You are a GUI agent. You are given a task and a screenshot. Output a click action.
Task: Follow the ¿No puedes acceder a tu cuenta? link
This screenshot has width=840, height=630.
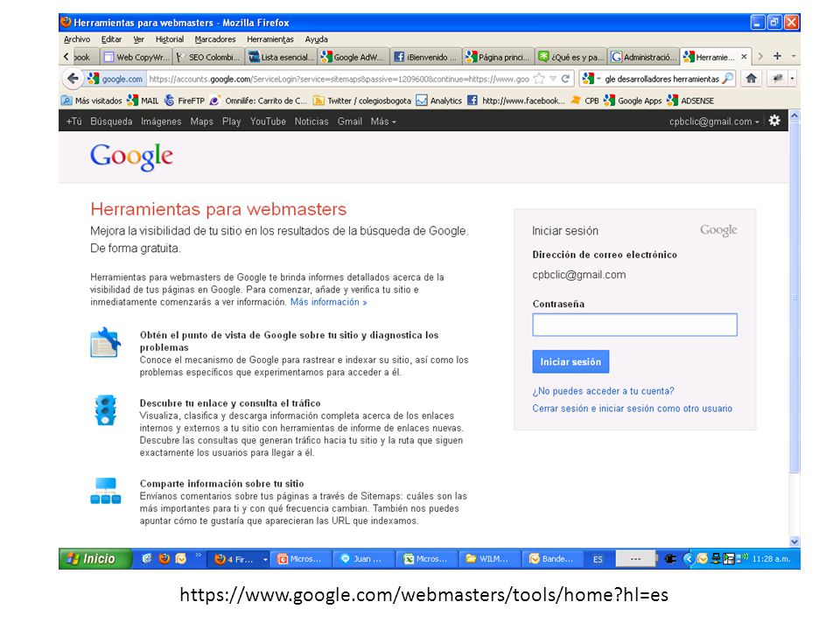click(603, 391)
